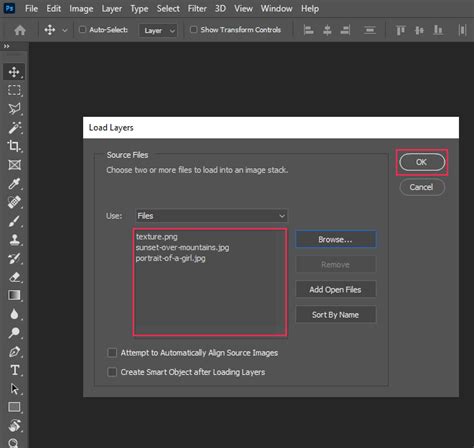Select the Move tool in the toolbox
Screen dimensions: 474x448
point(14,72)
